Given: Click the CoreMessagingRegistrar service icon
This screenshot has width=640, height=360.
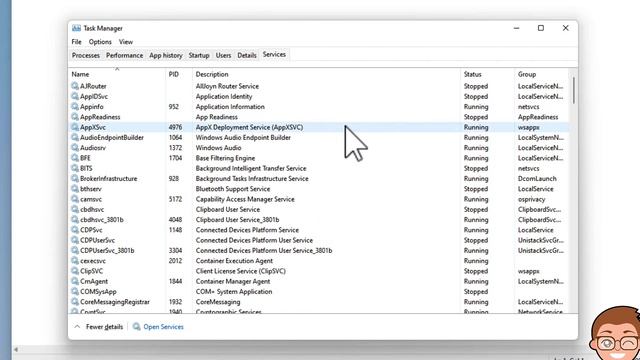Looking at the screenshot, I should pos(75,302).
